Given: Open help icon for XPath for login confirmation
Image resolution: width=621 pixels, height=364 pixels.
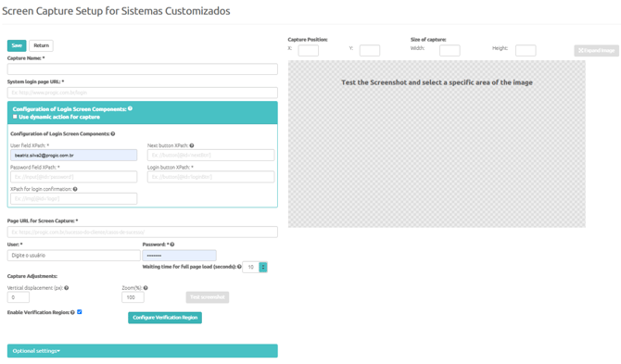Looking at the screenshot, I should point(75,189).
